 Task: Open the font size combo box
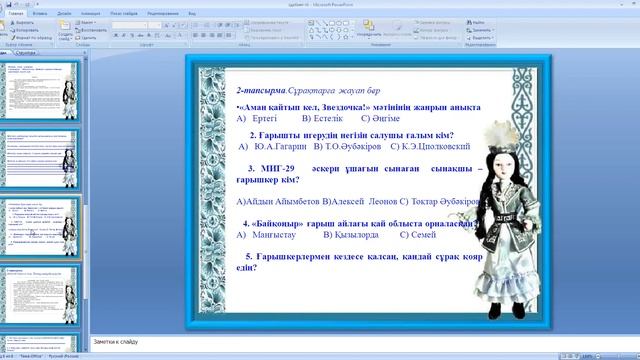click(155, 25)
